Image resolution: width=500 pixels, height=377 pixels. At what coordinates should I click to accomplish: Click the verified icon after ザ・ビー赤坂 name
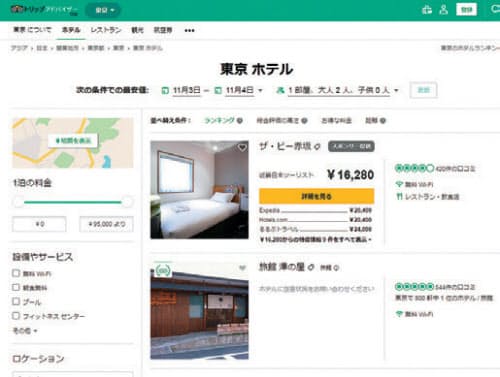click(317, 146)
